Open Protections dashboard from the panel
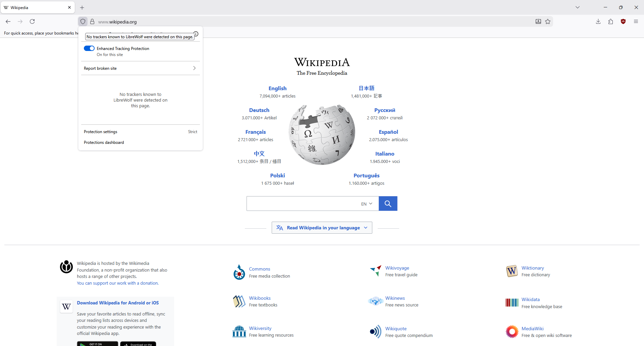Screen dimensions: 644x346 coord(104,142)
